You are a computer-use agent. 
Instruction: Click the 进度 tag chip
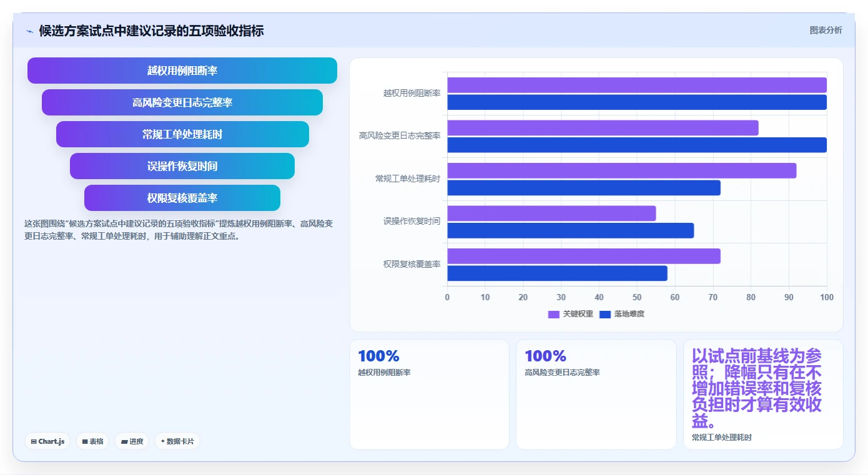tap(132, 441)
